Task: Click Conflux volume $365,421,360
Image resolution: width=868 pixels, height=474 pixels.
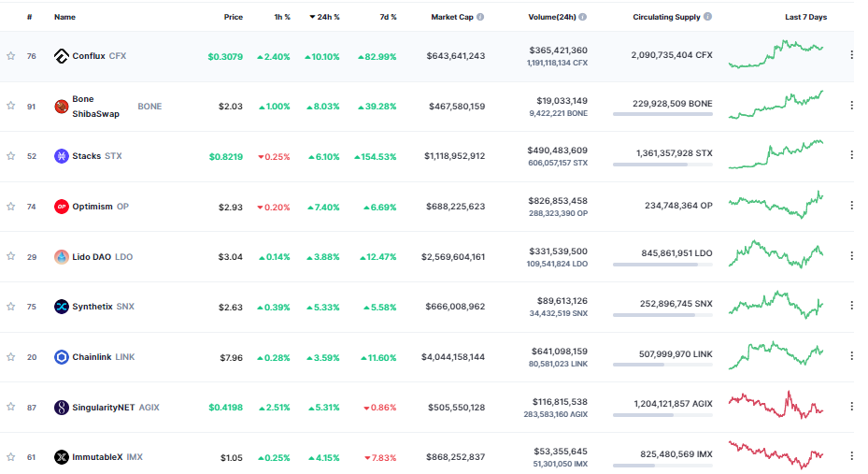Action: click(x=558, y=50)
